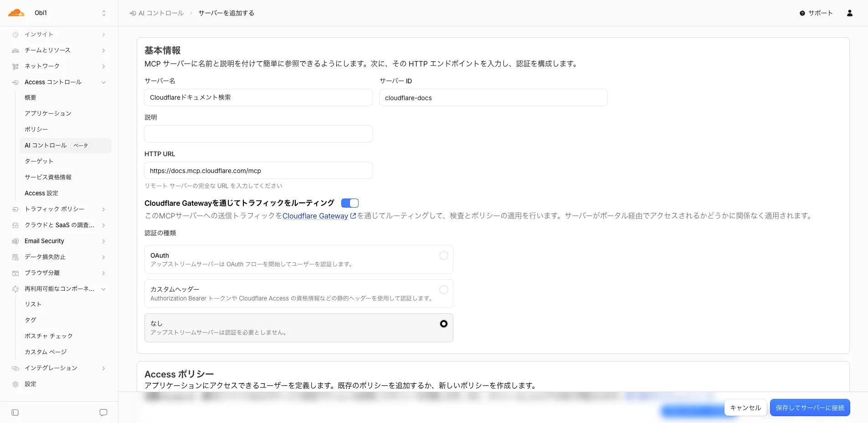This screenshot has height=423, width=868.
Task: Collapse the 再利用可能なコンポーネント section chevron
Action: tap(103, 289)
